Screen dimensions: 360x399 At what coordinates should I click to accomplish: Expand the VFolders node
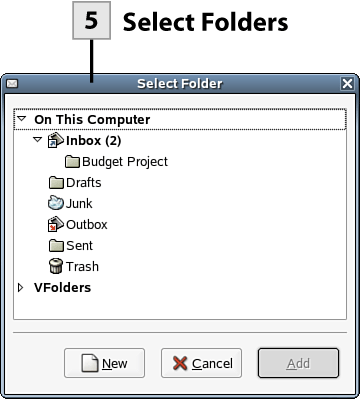tap(21, 287)
